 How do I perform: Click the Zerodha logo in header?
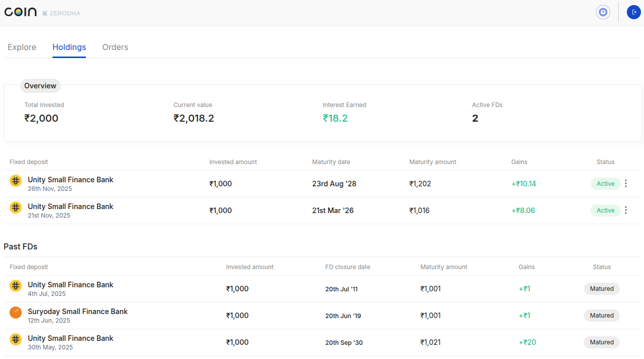(x=62, y=13)
